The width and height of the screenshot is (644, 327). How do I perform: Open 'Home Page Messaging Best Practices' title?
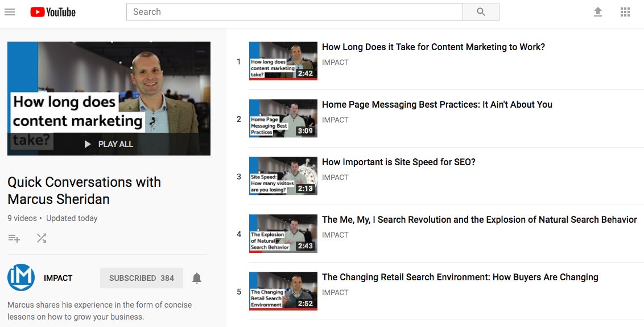coord(437,104)
